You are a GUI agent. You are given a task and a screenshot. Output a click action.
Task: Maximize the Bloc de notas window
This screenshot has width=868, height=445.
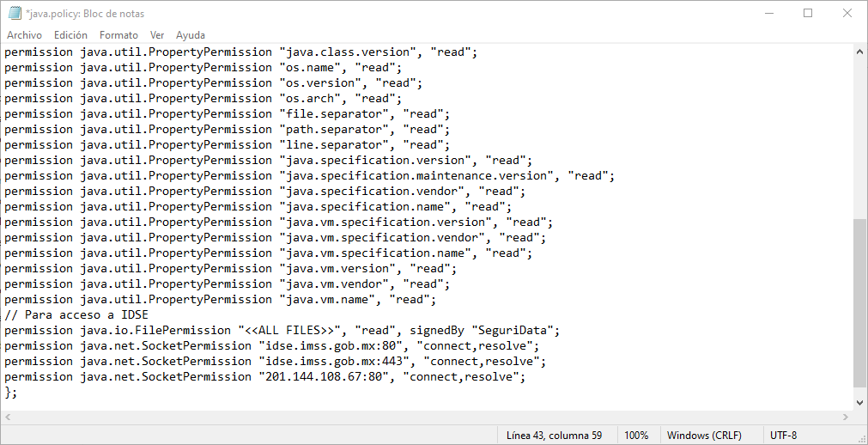pyautogui.click(x=808, y=13)
